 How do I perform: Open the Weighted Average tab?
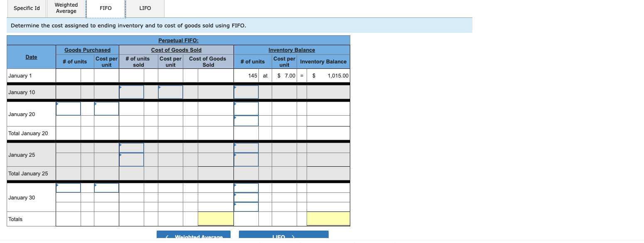click(x=65, y=8)
